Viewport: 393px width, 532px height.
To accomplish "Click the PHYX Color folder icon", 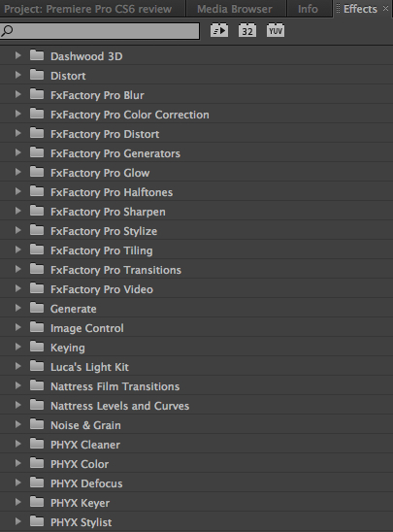I will click(37, 463).
